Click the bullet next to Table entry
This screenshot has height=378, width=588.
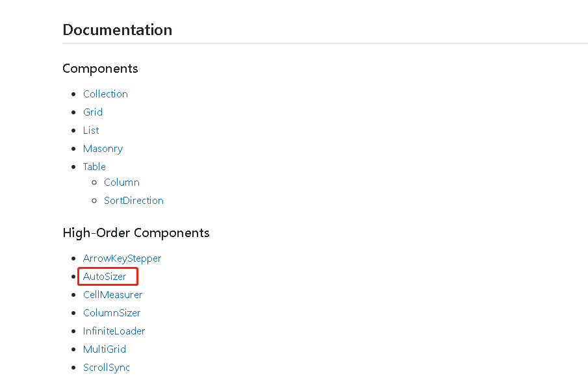point(74,167)
